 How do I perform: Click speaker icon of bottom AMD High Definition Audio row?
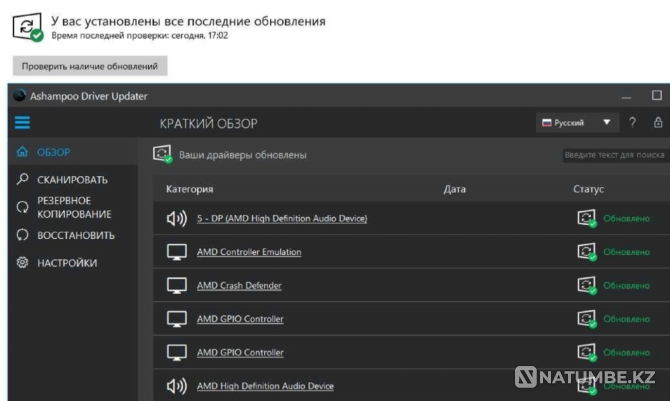pyautogui.click(x=176, y=386)
